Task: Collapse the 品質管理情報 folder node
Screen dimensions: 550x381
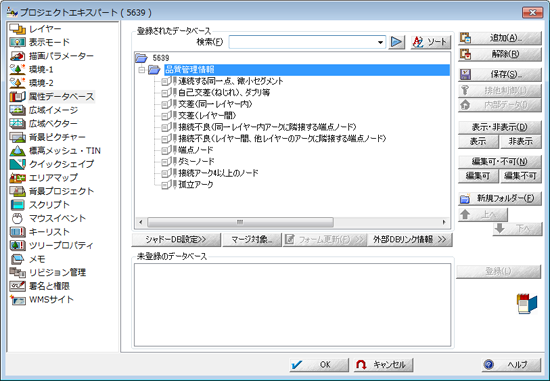Action: [142, 70]
